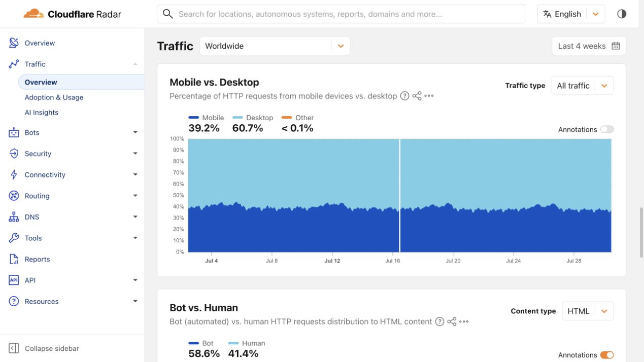Expand the Connectivity sidebar section
The width and height of the screenshot is (644, 362).
135,174
